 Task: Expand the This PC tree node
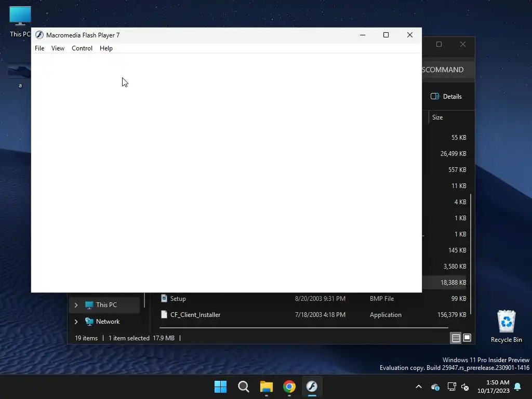pos(76,305)
